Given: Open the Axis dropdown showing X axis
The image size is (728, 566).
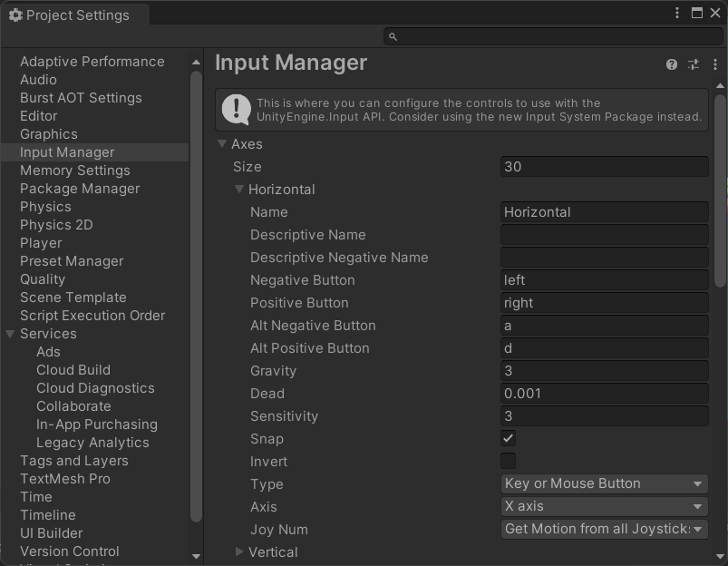Looking at the screenshot, I should click(604, 506).
